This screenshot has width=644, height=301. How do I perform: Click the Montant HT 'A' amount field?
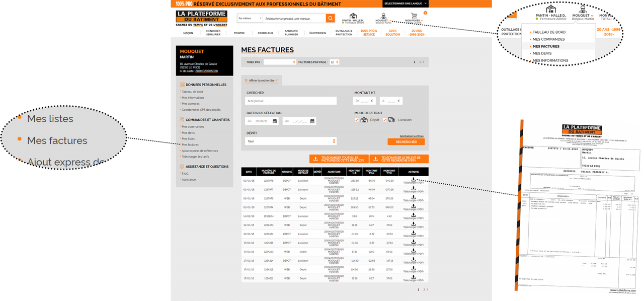point(391,101)
